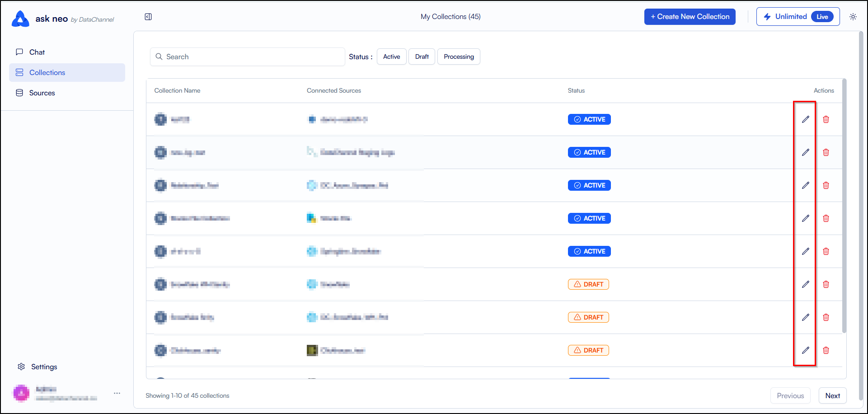Click the "My Collections (45)" title
Viewport: 868px width, 414px height.
(450, 17)
